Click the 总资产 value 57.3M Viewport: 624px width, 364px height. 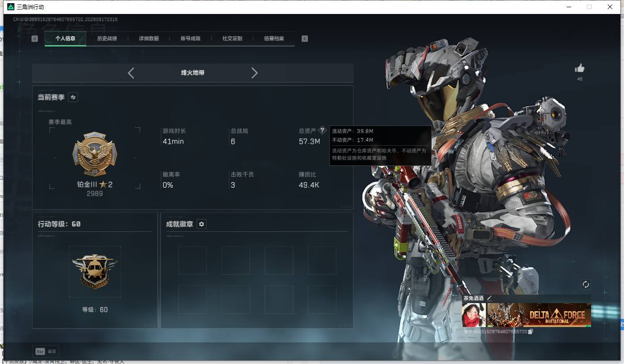pyautogui.click(x=309, y=142)
